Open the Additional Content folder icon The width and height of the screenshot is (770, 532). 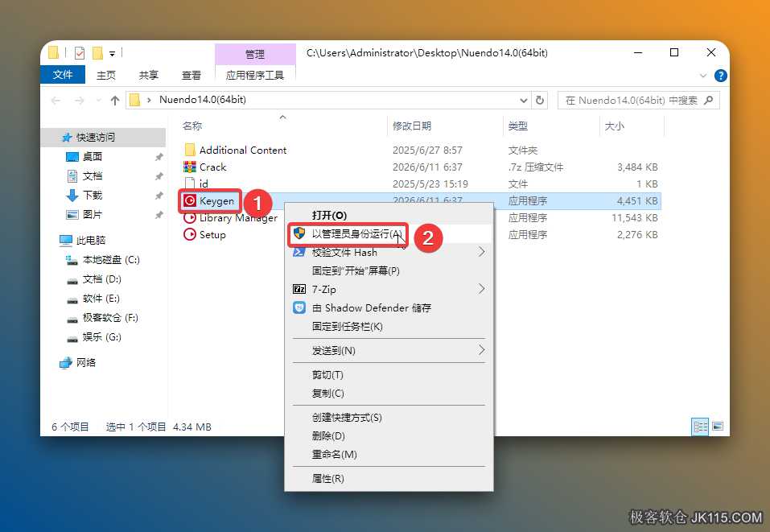(190, 150)
